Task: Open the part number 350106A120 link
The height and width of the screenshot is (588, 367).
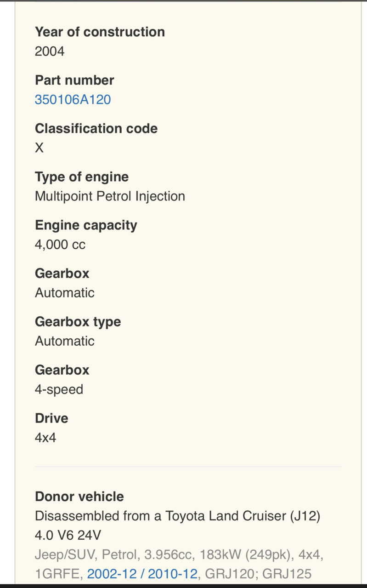Action: pyautogui.click(x=73, y=99)
